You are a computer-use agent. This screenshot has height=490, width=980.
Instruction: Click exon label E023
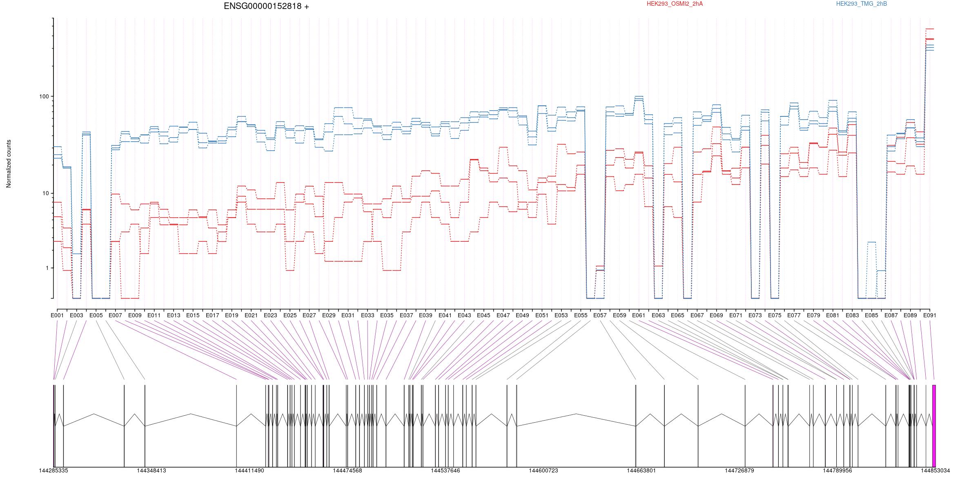tap(270, 315)
